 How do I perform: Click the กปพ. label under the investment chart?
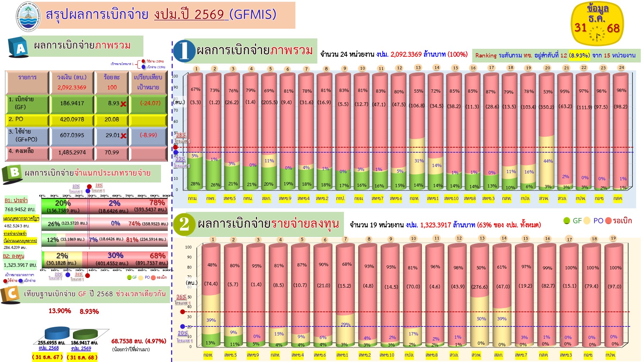pyautogui.click(x=610, y=355)
